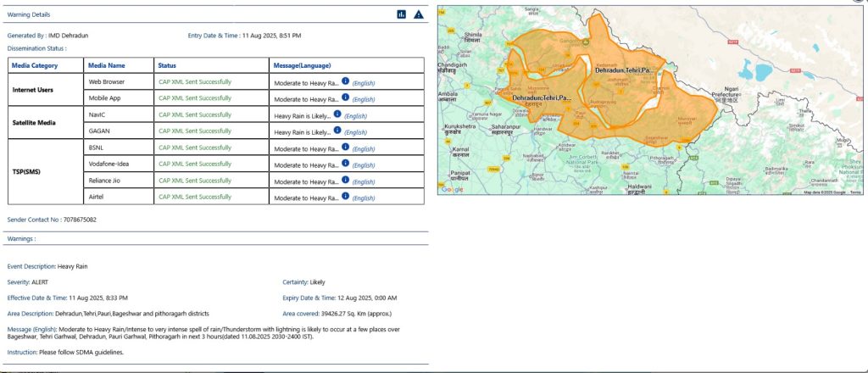Click right Dehradun,Tehri,Pa... map label near Kedarnath

click(624, 71)
